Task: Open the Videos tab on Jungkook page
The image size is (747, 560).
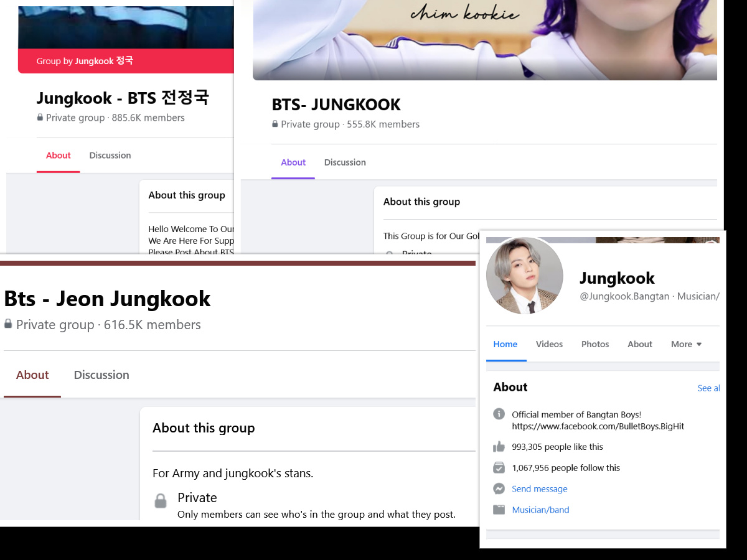Action: (549, 344)
